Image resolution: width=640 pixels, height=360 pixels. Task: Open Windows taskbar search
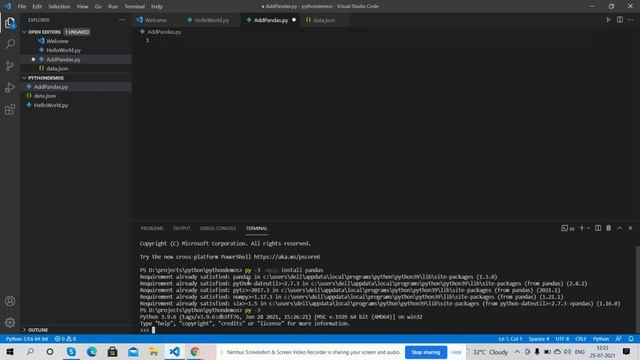click(30, 352)
